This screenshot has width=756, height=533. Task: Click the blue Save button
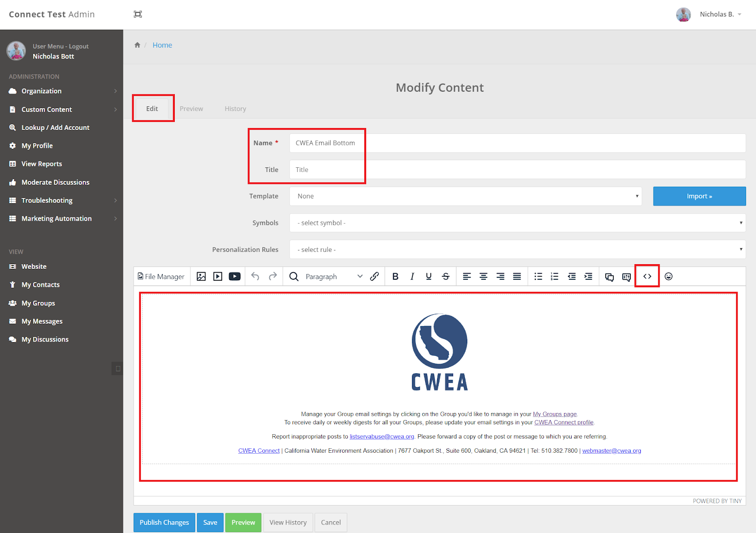click(210, 522)
